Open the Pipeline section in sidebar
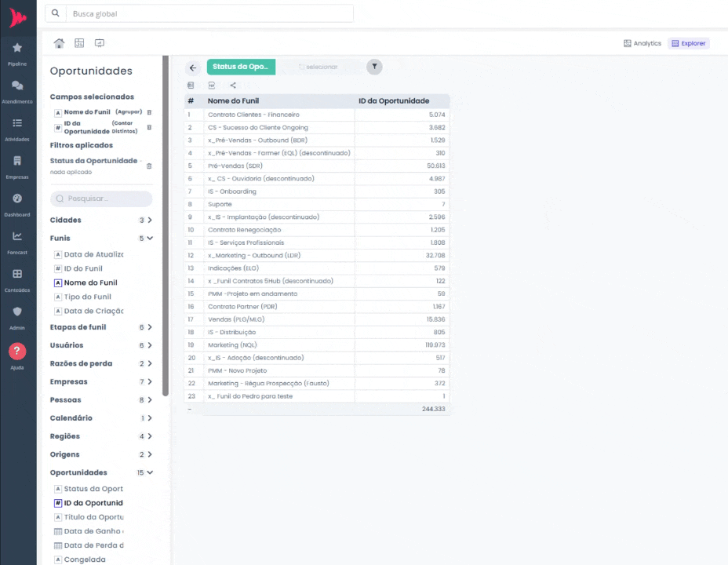The height and width of the screenshot is (565, 728). 17,53
